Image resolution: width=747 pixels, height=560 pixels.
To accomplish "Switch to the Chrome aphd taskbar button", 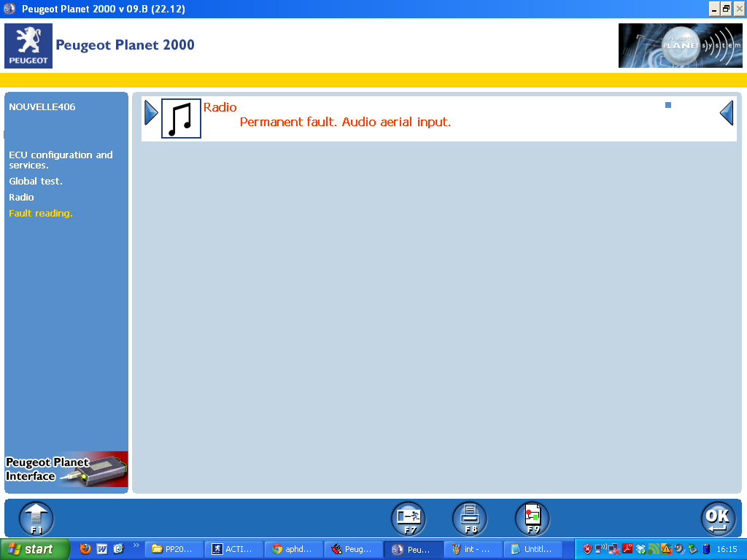I will click(295, 550).
